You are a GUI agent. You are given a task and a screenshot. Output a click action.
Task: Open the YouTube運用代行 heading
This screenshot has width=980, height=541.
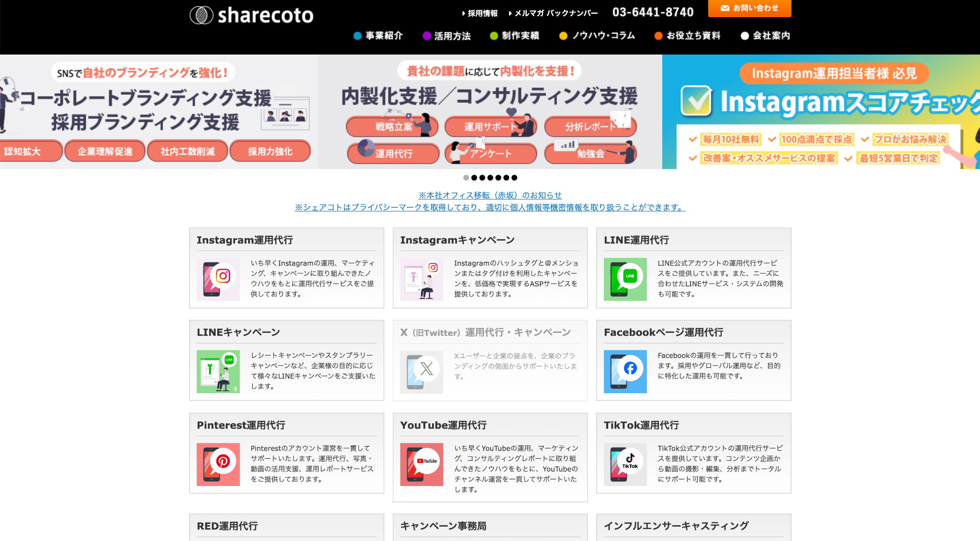pos(443,425)
